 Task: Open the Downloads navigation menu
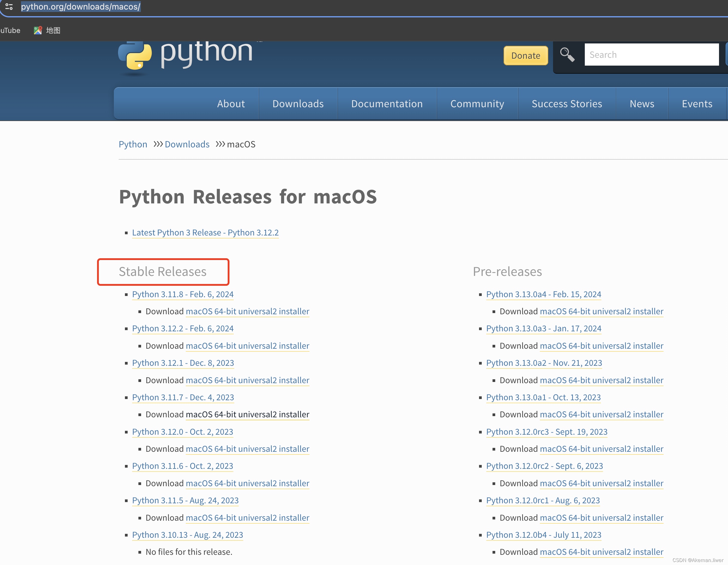298,104
